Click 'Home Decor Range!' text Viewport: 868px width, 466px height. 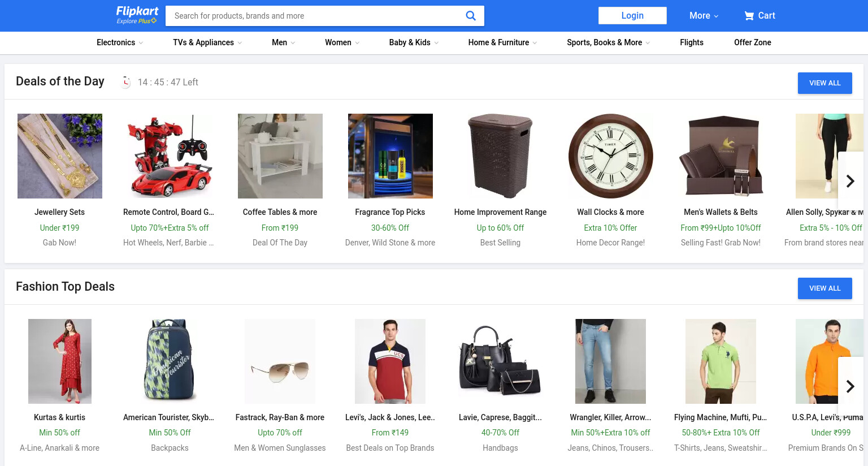click(x=611, y=243)
